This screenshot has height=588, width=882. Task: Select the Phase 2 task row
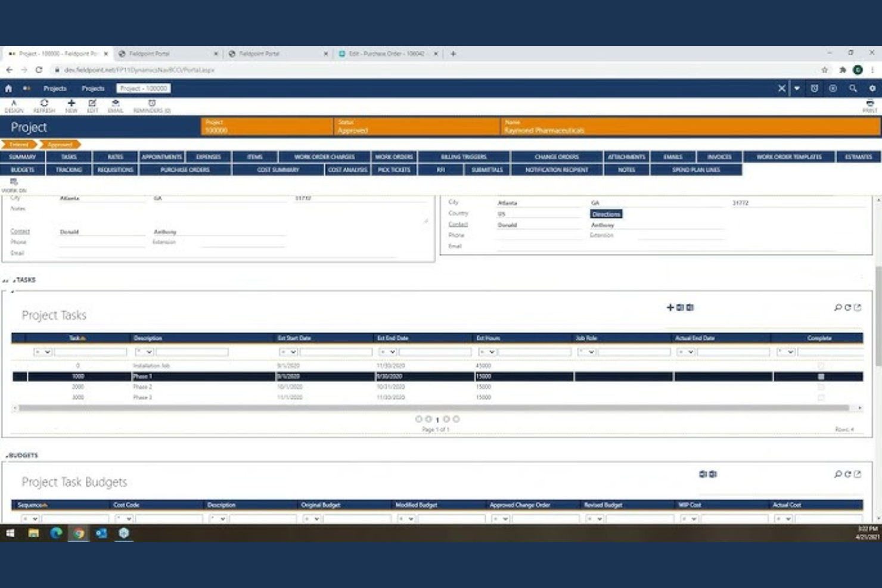tap(437, 387)
